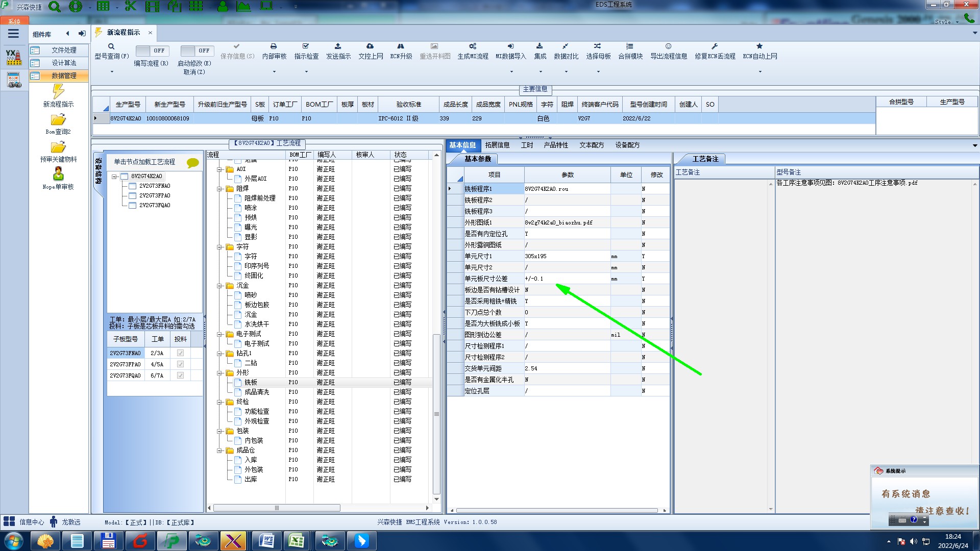This screenshot has width=980, height=551.
Task: Collapse the 电子测试 process folder
Action: [219, 334]
